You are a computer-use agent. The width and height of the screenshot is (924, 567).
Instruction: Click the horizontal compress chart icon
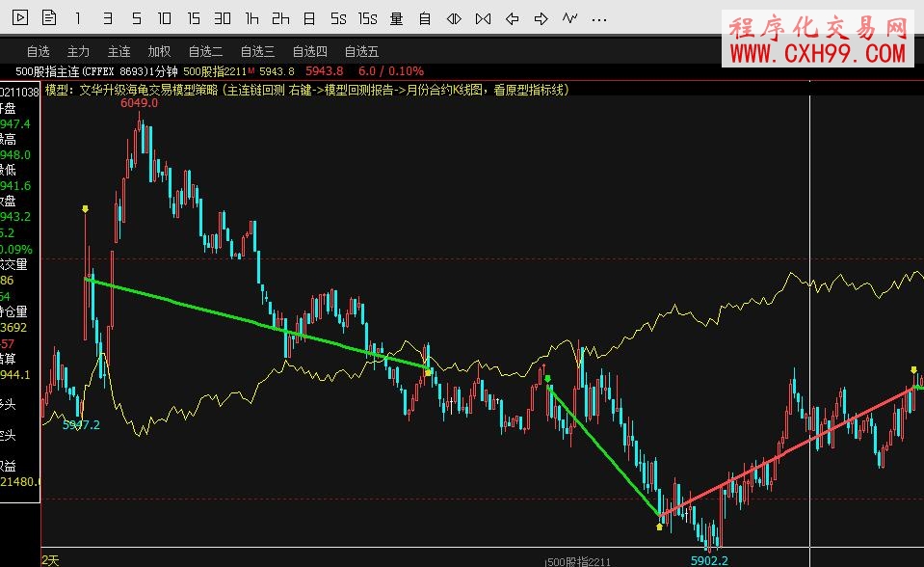click(x=455, y=18)
